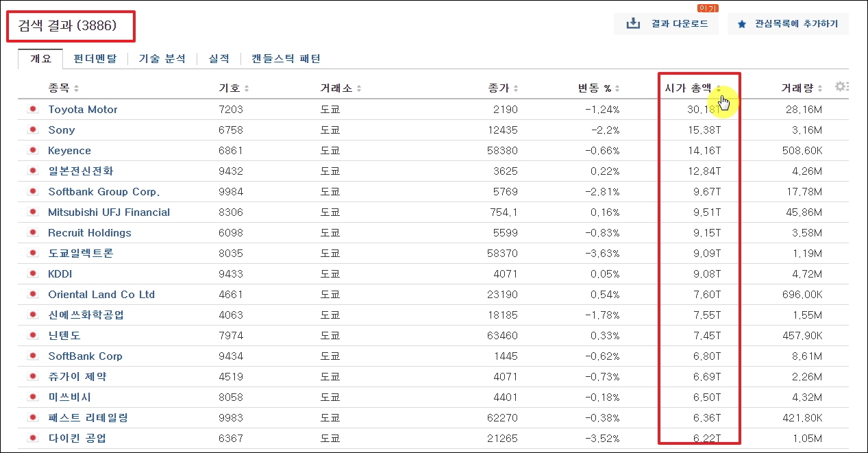868x453 pixels.
Task: Click the Japan flag beside 미쓰비시
Action: coord(32,397)
